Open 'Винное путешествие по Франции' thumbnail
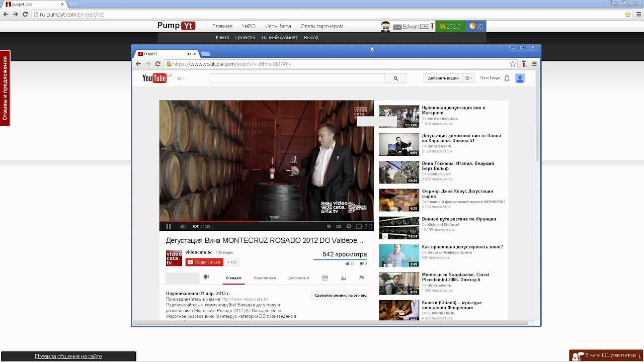The width and height of the screenshot is (644, 362). click(399, 228)
